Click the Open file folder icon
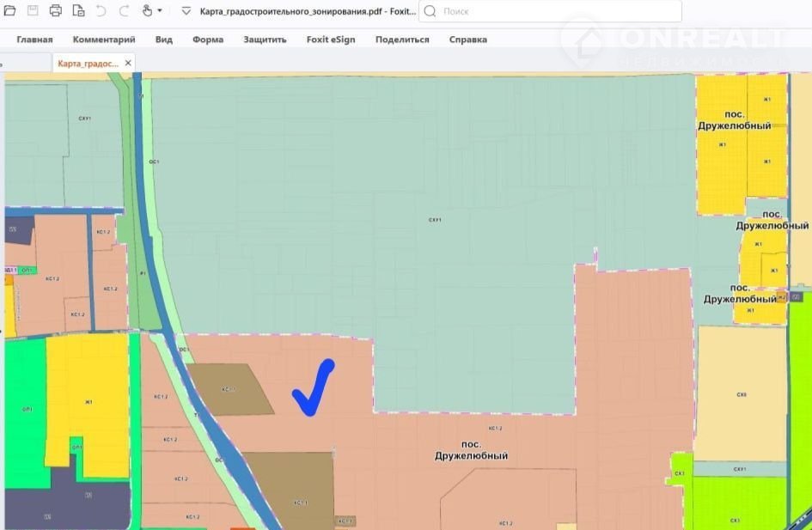This screenshot has height=530, width=812. [x=10, y=11]
